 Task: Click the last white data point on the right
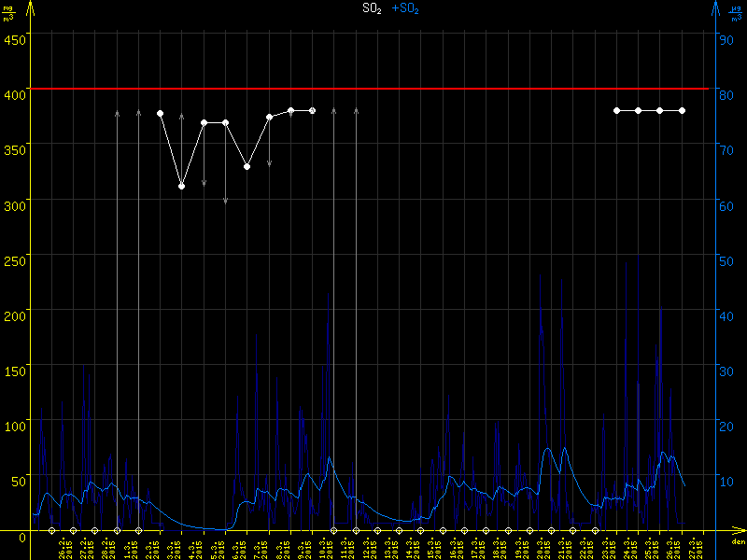coord(682,110)
